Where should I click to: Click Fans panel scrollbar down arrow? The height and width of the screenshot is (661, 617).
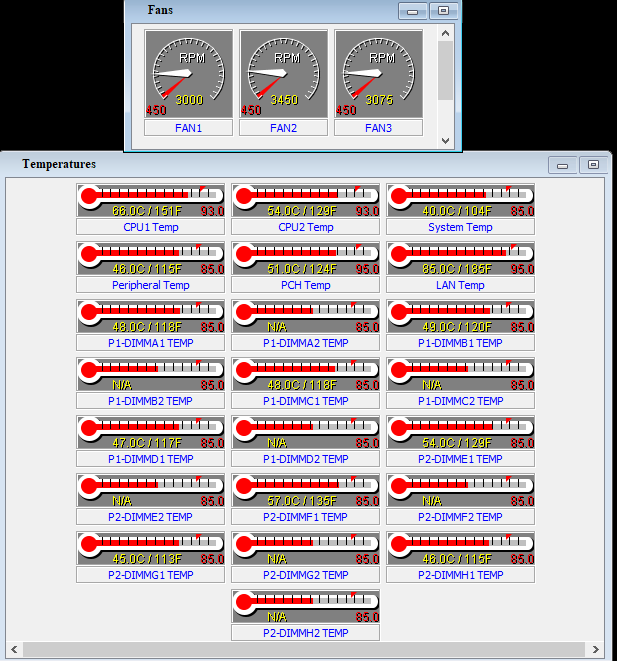pos(445,140)
